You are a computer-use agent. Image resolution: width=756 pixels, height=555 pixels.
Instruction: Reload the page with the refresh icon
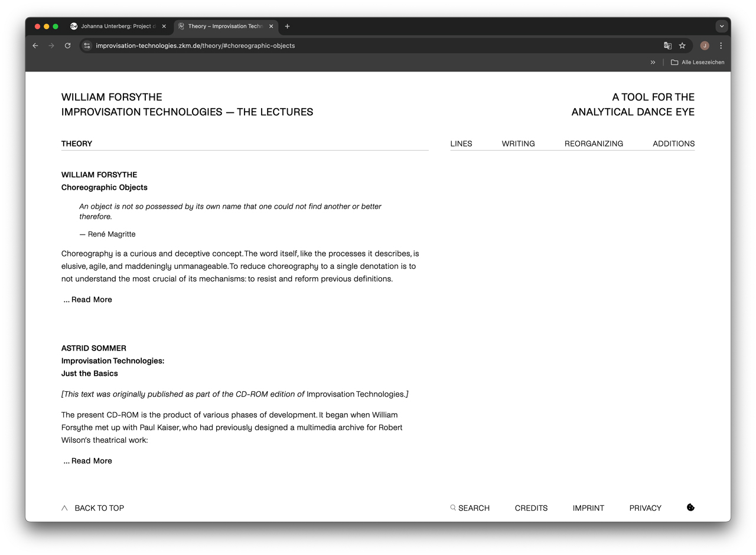pyautogui.click(x=67, y=45)
